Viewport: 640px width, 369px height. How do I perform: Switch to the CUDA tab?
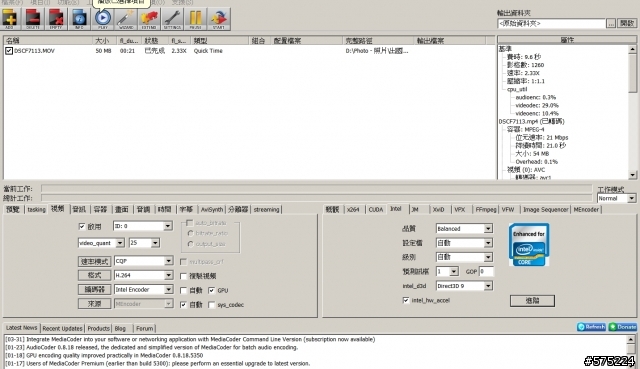[x=376, y=209]
